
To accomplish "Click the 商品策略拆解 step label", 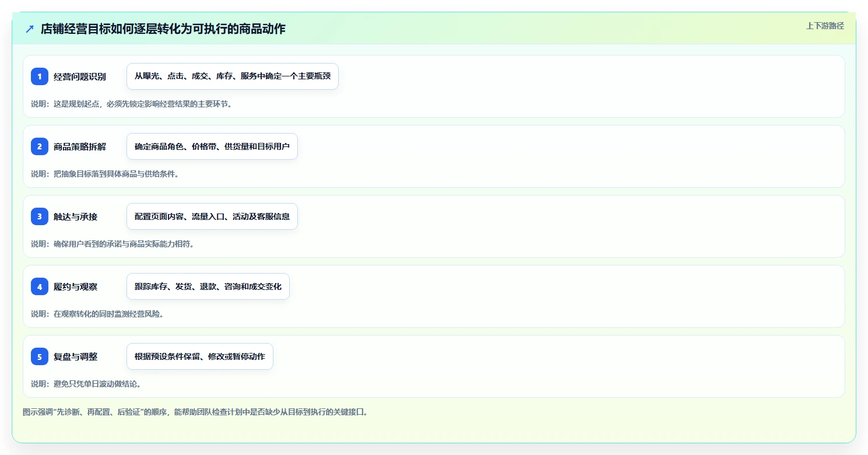I will click(x=80, y=146).
